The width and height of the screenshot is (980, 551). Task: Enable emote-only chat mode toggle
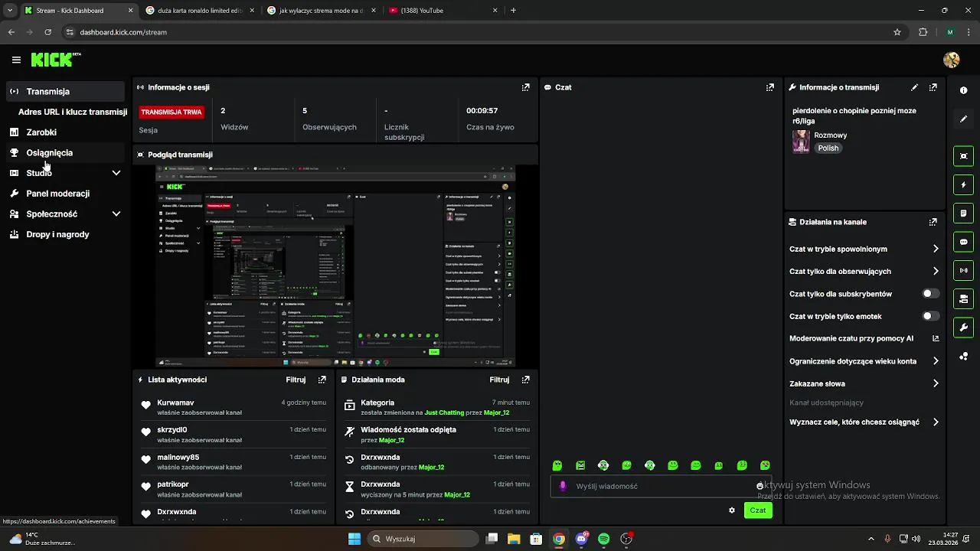(x=930, y=316)
